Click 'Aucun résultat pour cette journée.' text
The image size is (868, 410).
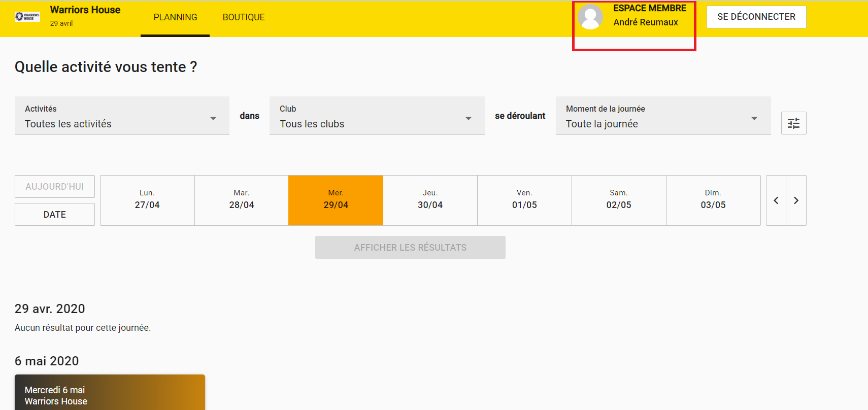(x=83, y=328)
